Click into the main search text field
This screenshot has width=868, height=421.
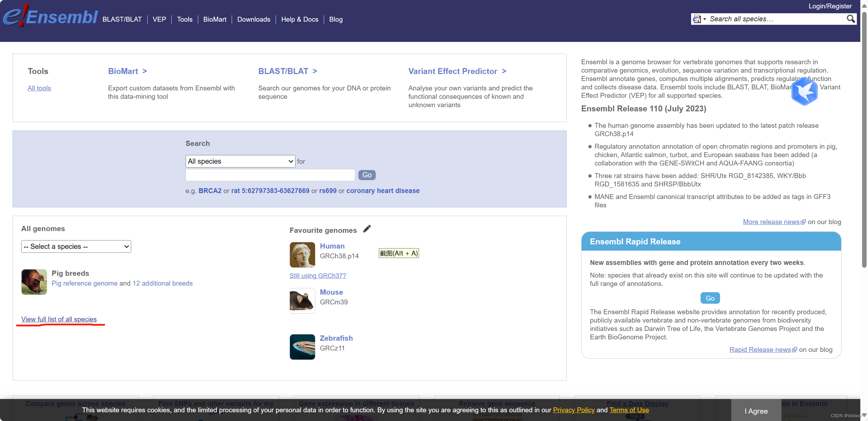(x=270, y=175)
